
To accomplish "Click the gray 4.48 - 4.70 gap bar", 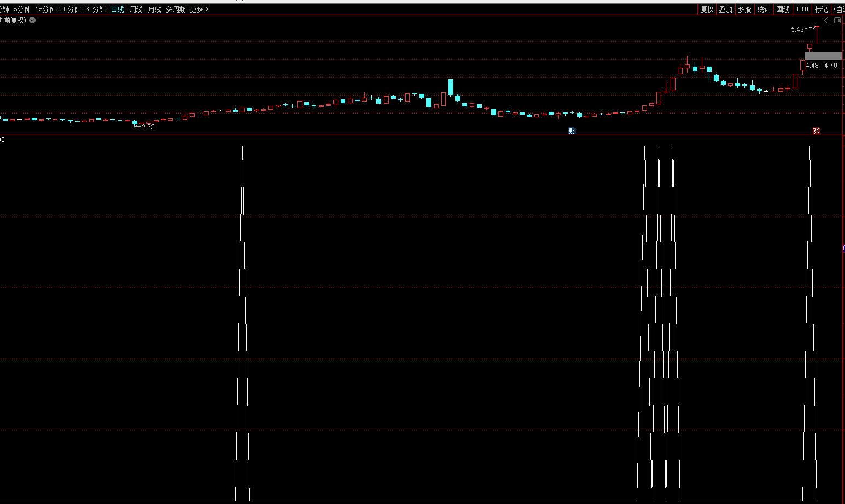I will click(823, 56).
